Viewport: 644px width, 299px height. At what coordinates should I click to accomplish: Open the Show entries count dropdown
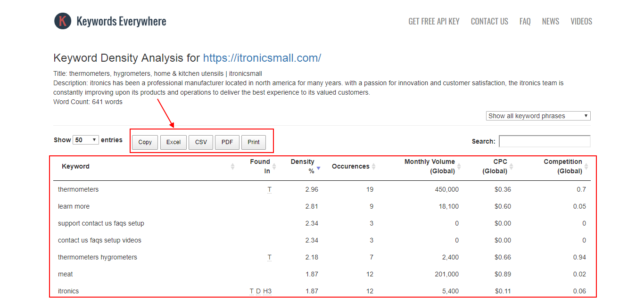click(86, 140)
